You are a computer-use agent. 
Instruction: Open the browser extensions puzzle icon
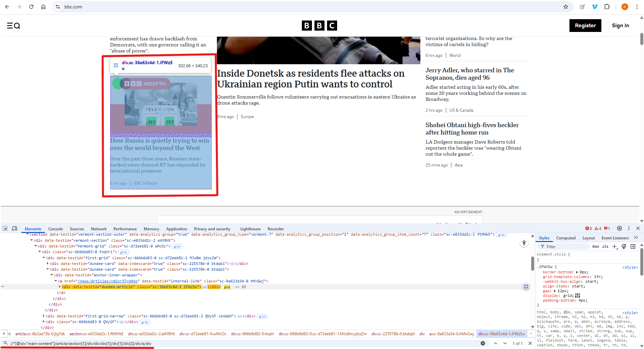pyautogui.click(x=607, y=7)
